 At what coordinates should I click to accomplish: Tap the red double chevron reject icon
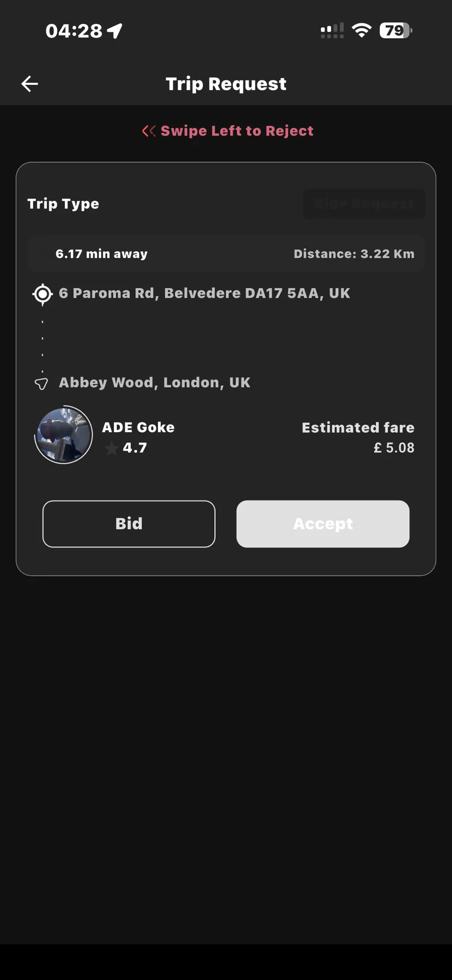coord(149,131)
